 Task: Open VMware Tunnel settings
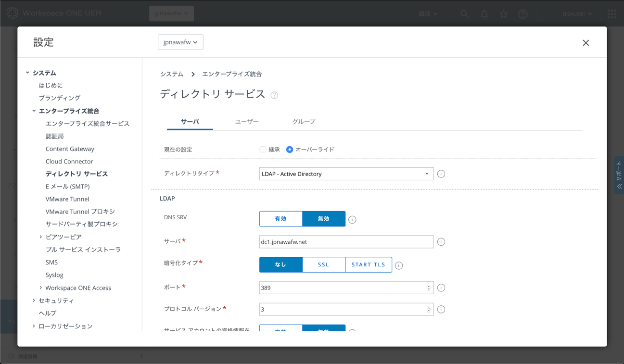(67, 199)
